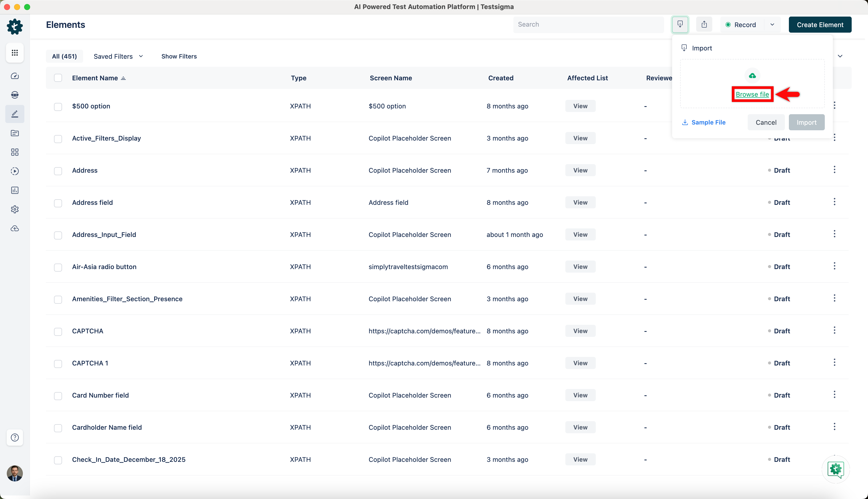This screenshot has height=499, width=868.
Task: Click Show Filters option
Action: pos(179,56)
